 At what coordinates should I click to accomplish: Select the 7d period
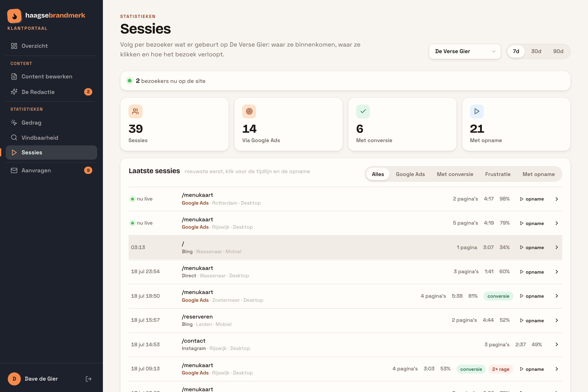point(516,51)
